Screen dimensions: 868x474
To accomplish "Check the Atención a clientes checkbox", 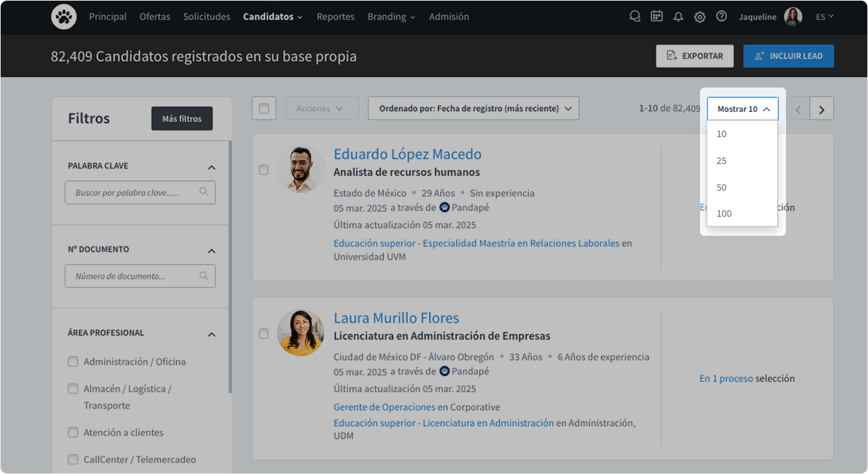I will (x=73, y=432).
